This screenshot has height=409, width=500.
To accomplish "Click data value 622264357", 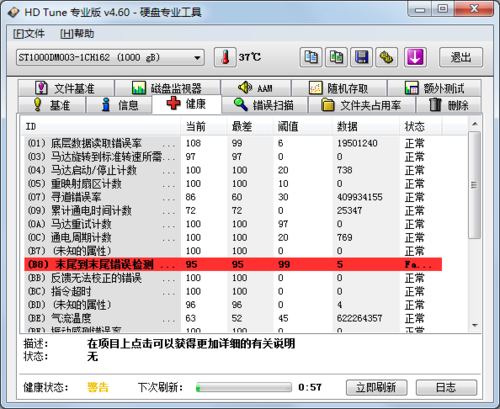I will tap(359, 318).
